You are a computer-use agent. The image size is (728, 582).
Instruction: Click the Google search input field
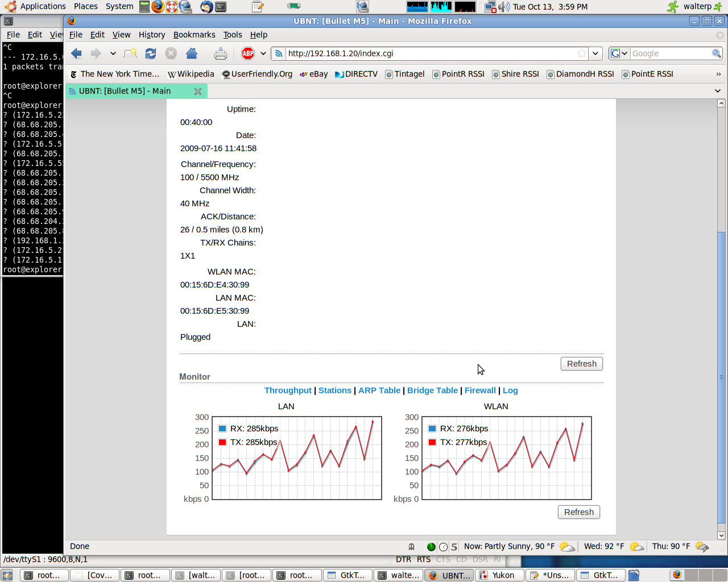[671, 53]
